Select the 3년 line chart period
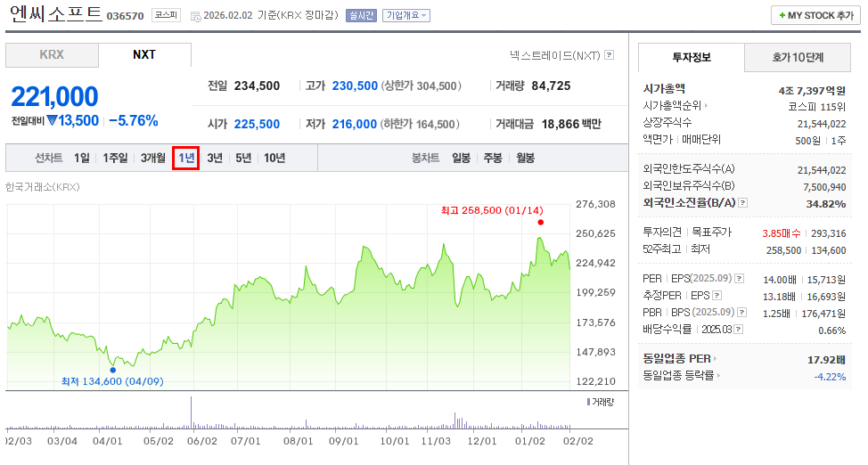This screenshot has width=868, height=465. (215, 158)
